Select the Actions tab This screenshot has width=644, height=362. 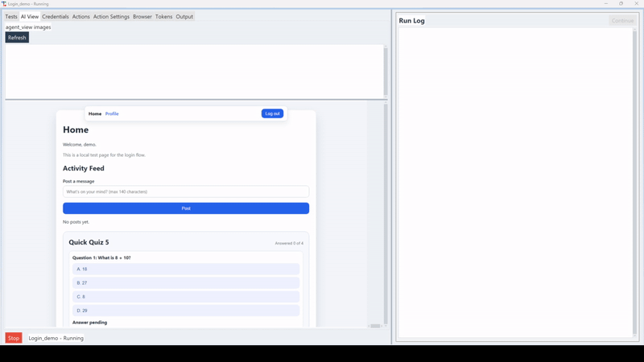coord(81,16)
